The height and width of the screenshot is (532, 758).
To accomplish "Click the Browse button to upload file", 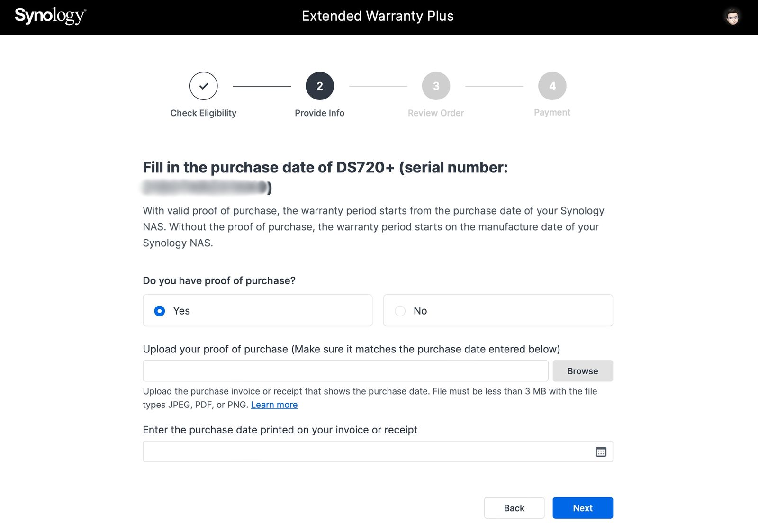I will click(582, 371).
